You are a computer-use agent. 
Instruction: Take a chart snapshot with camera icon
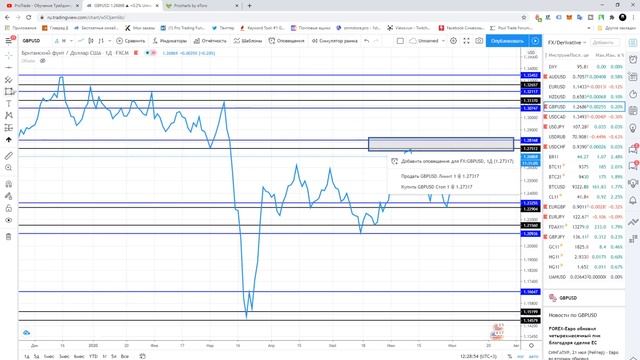(x=479, y=41)
